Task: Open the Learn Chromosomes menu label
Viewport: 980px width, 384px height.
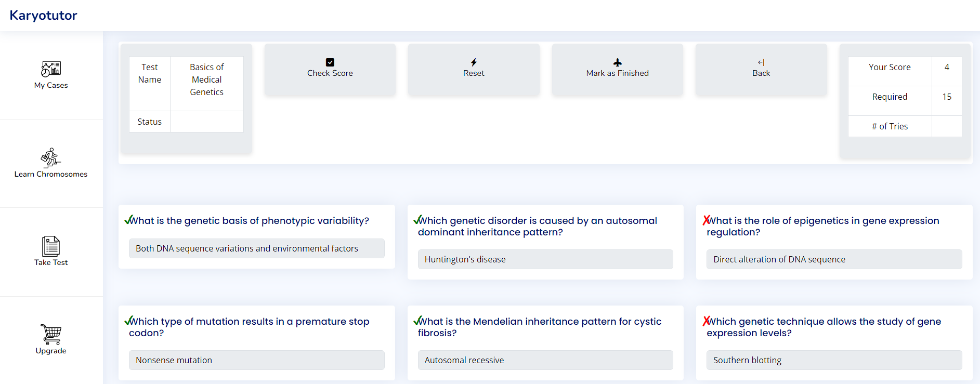Action: pyautogui.click(x=51, y=174)
